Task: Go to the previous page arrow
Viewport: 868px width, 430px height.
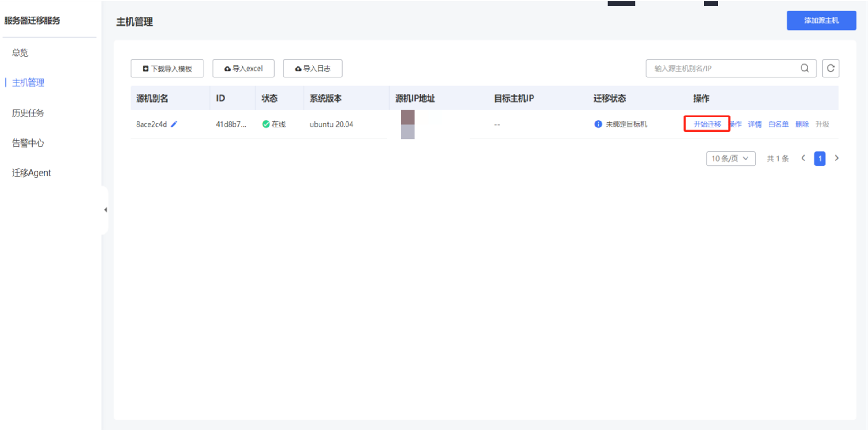Action: coord(803,158)
